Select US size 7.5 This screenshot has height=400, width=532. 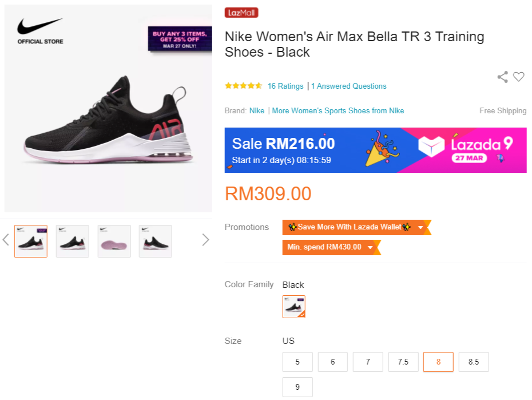pos(403,362)
